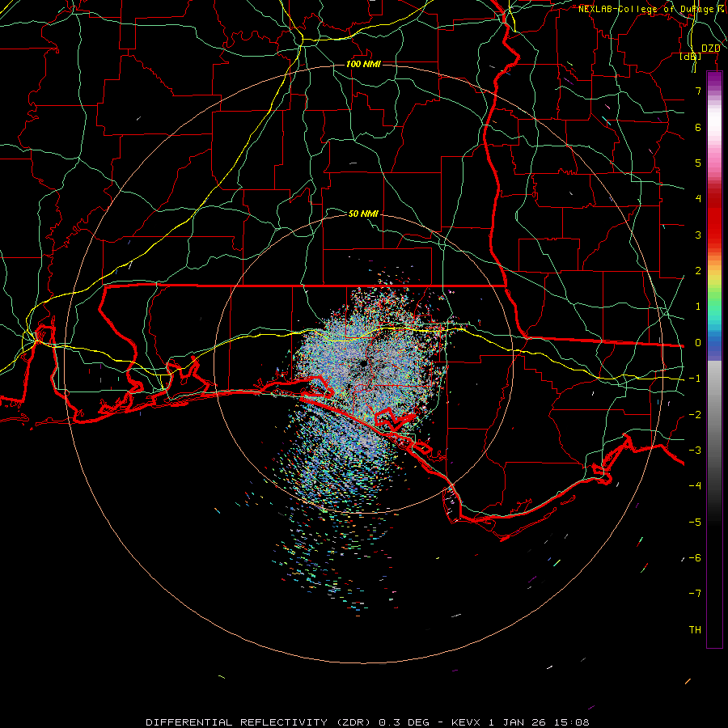Screen dimensions: 728x728
Task: Click the '6' value on the color scale
Action: click(x=698, y=127)
